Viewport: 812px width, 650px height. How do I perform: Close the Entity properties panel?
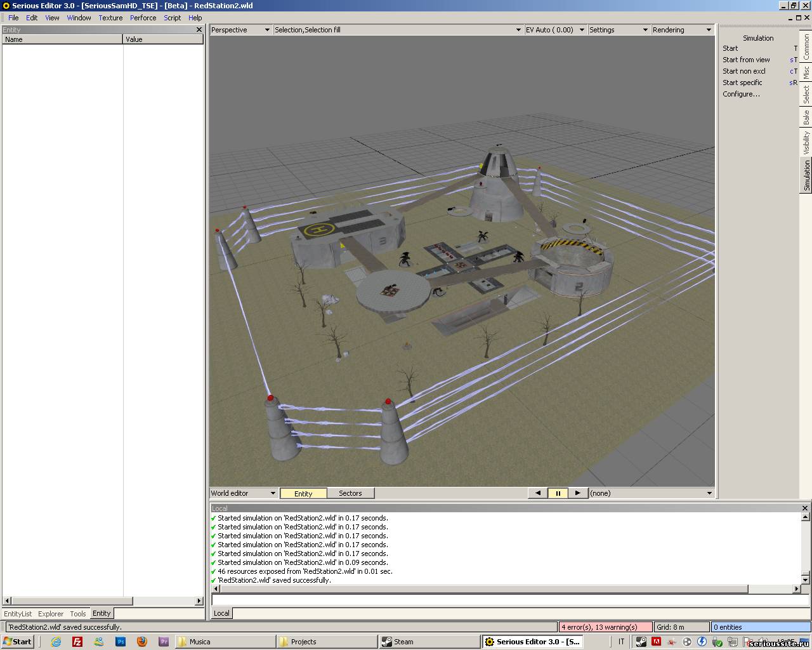(x=199, y=30)
